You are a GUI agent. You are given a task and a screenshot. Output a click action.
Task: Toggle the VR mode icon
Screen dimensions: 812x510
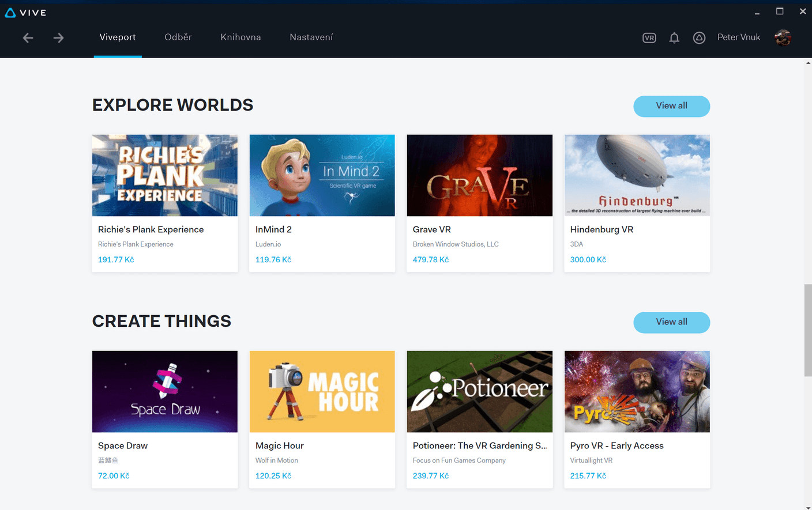coord(649,38)
